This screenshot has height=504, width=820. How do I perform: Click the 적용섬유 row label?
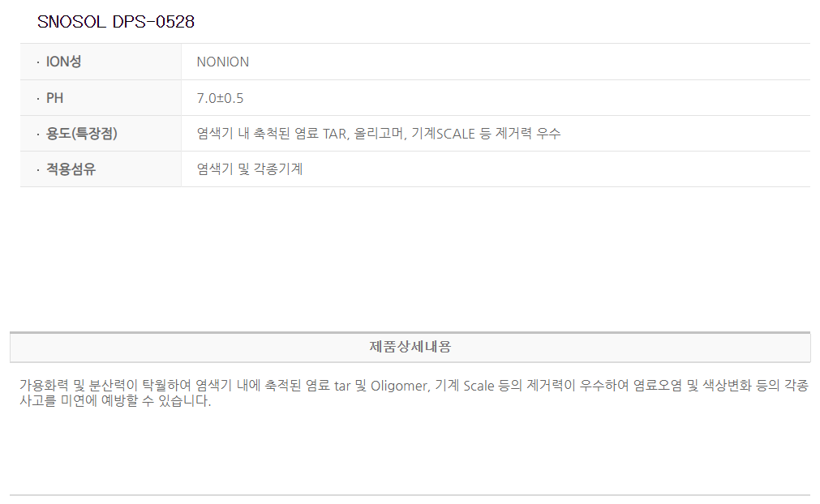tap(71, 169)
